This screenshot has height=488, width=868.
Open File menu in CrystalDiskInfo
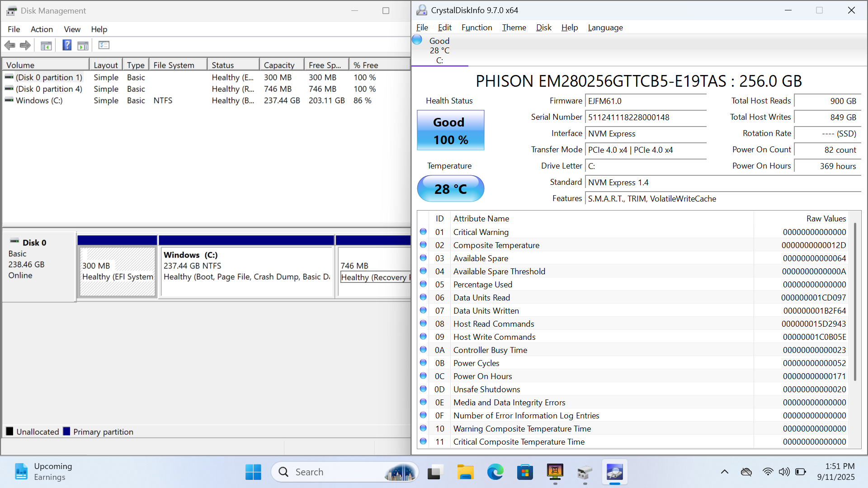(422, 27)
